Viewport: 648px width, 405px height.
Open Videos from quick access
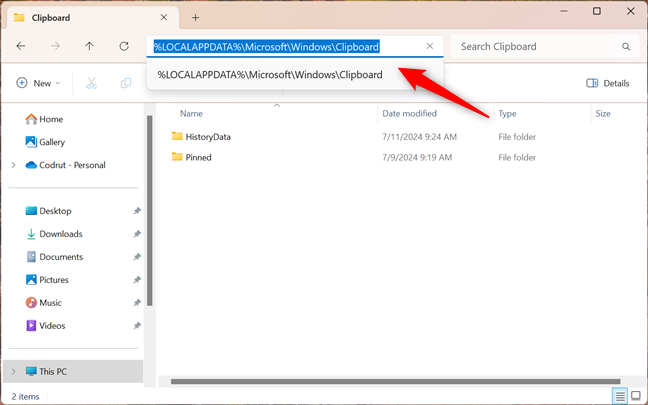(45, 326)
